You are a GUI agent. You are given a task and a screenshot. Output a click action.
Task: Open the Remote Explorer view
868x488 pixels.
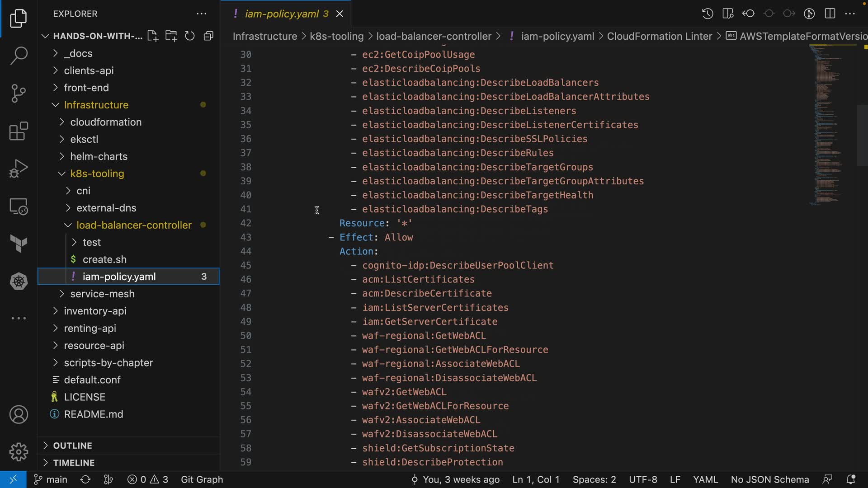[x=19, y=206]
